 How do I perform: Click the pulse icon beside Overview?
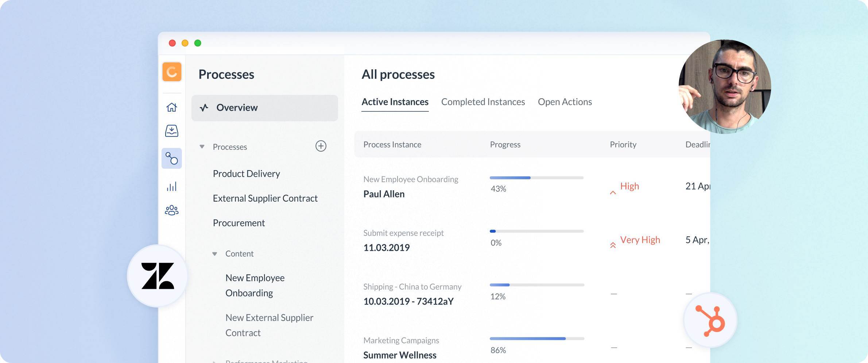(x=204, y=107)
